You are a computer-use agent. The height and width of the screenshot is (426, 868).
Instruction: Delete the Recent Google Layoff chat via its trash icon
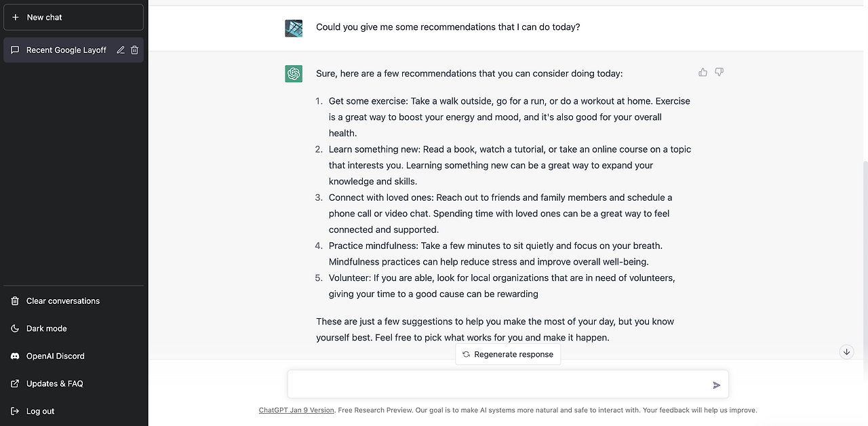pos(134,50)
